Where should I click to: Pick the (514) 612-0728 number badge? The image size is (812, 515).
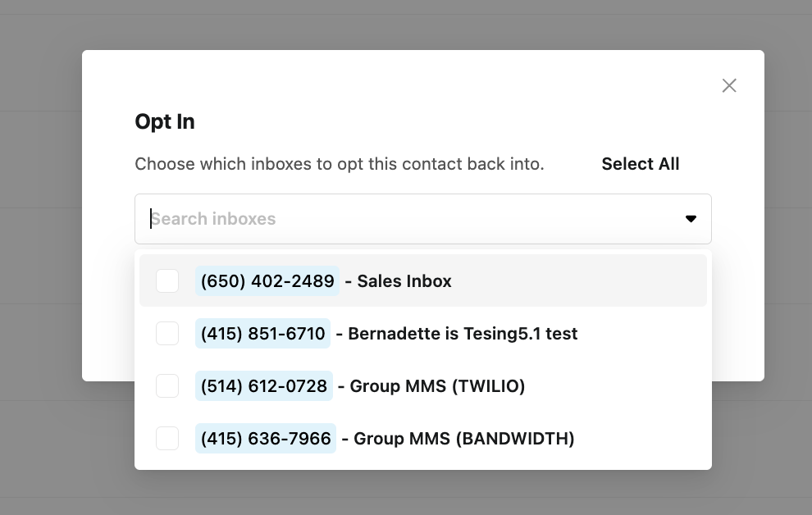pyautogui.click(x=263, y=386)
